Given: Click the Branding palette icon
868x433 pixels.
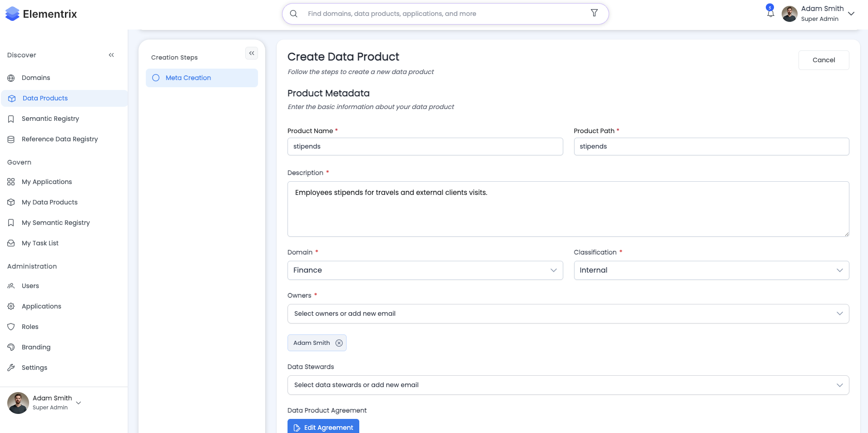Looking at the screenshot, I should [x=11, y=347].
